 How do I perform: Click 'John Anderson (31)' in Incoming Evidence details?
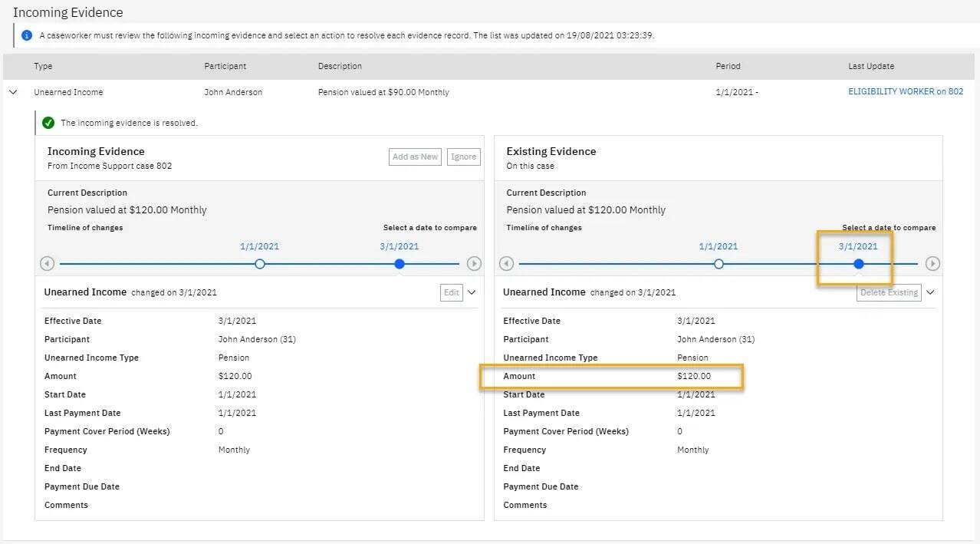(257, 339)
